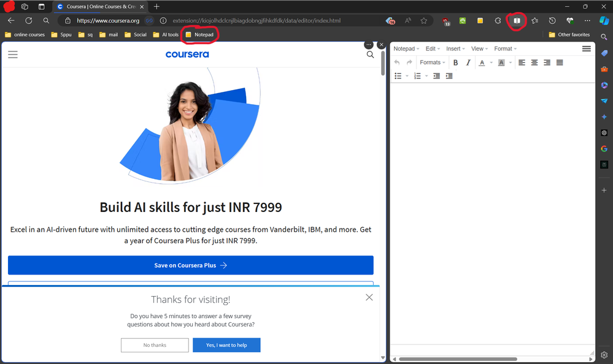Decrease indent in Notepad editor
This screenshot has height=364, width=613.
pos(436,76)
